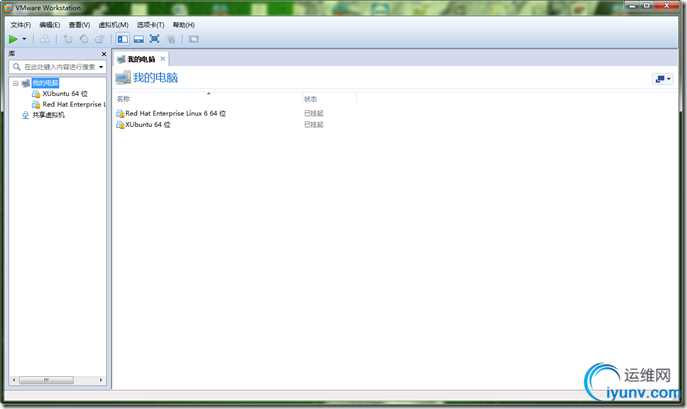
Task: Click the Unity mode toolbar icon
Action: [171, 39]
